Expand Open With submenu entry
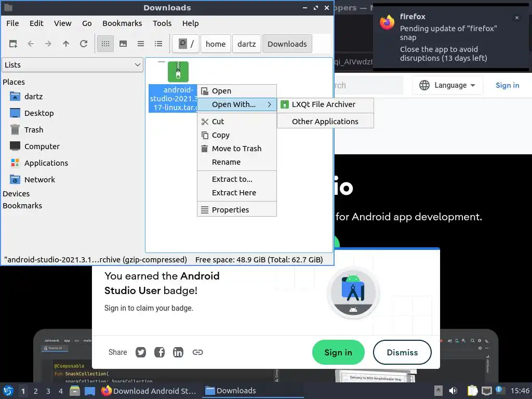 (237, 104)
